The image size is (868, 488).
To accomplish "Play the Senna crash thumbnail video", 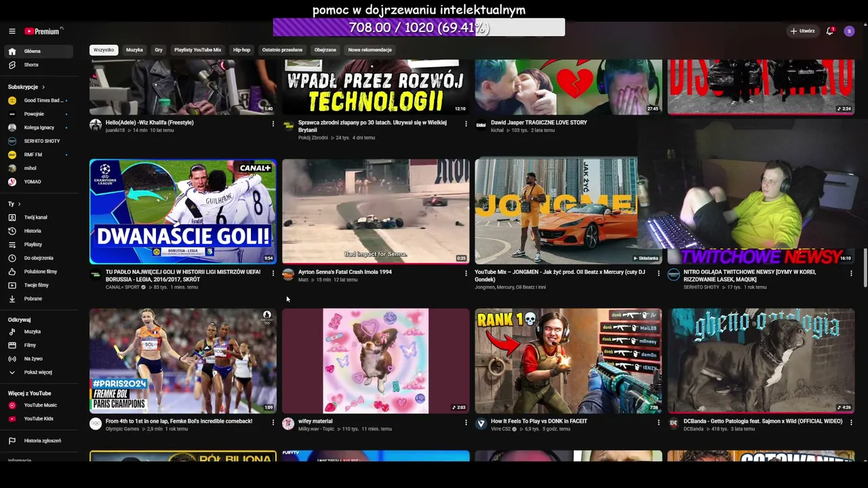I will tap(376, 211).
